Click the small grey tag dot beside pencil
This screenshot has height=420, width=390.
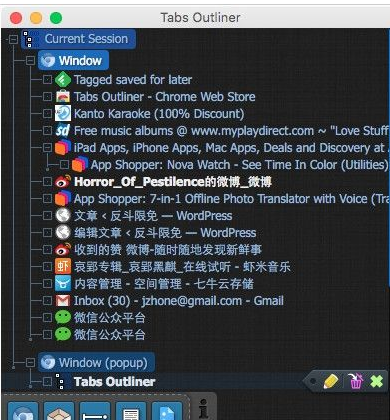click(313, 381)
